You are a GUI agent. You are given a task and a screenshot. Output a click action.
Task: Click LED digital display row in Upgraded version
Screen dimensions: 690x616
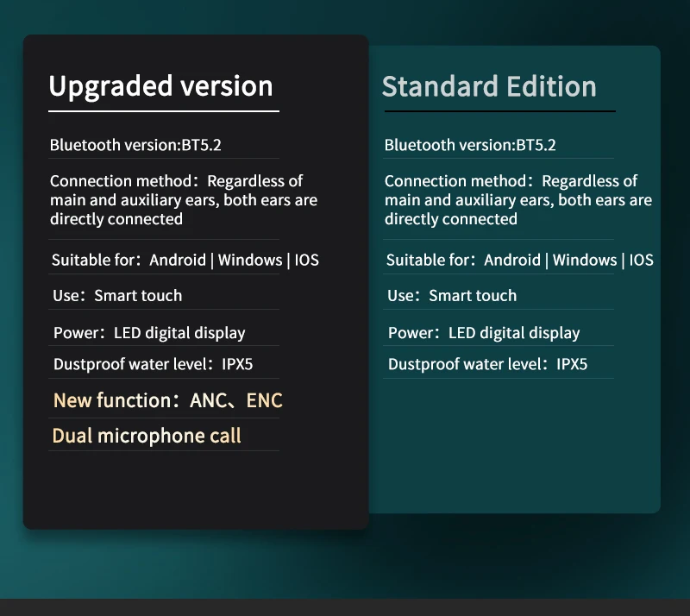[149, 333]
